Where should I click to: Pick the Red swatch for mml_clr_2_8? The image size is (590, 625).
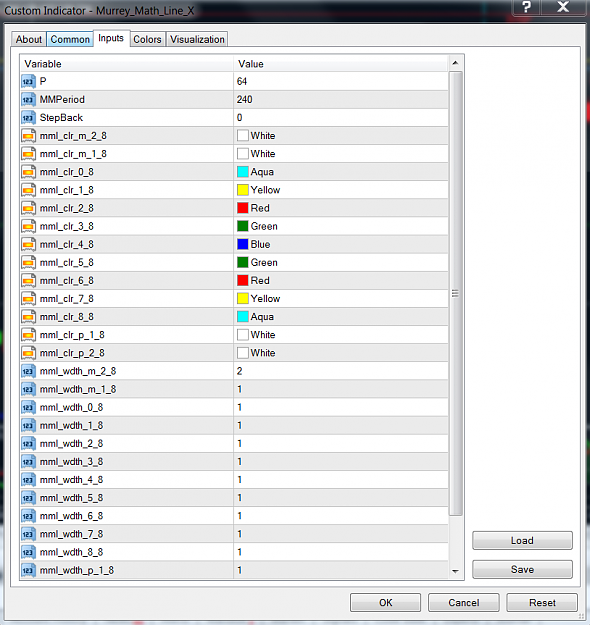[243, 208]
